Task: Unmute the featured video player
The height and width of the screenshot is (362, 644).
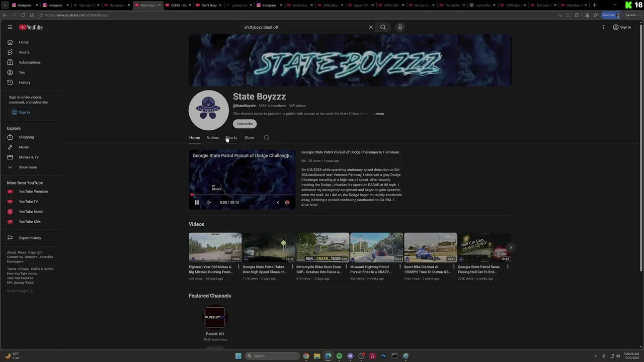Action: pyautogui.click(x=209, y=203)
